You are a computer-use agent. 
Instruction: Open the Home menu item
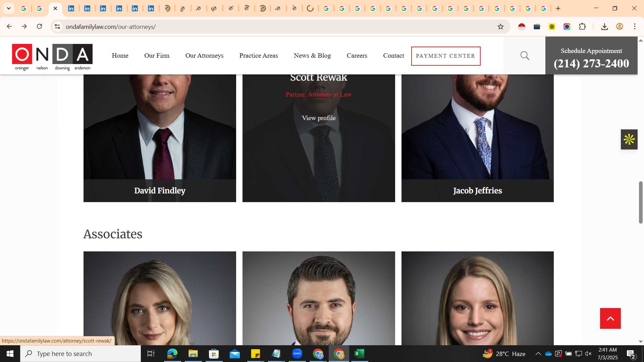(x=120, y=56)
